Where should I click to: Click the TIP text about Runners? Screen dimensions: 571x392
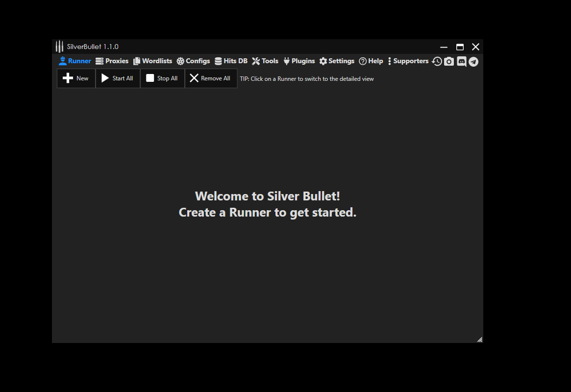tap(307, 78)
